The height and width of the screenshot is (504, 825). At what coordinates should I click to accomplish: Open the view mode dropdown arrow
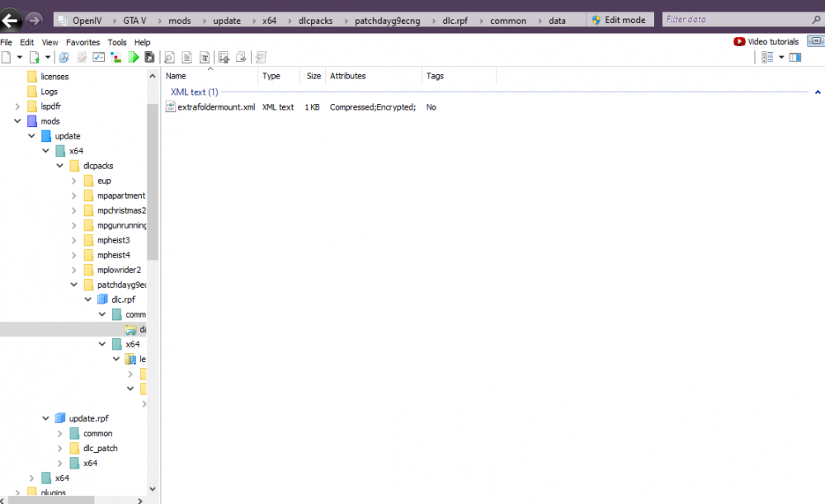pos(781,58)
